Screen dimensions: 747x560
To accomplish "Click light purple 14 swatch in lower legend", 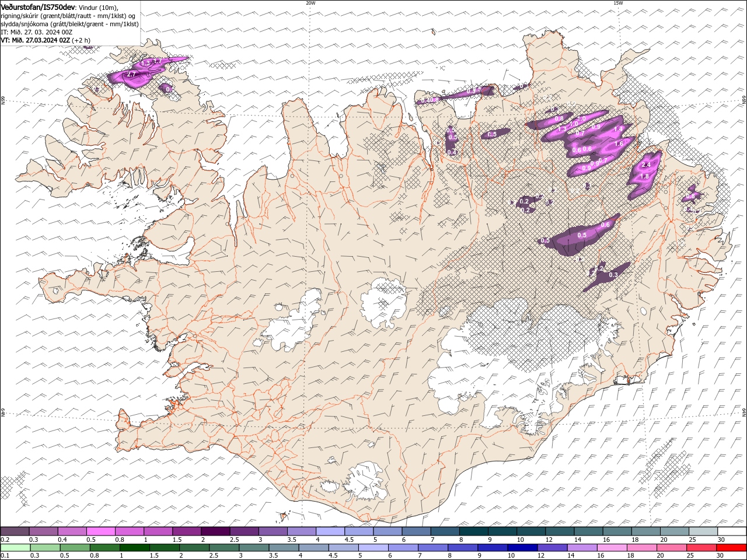I will [x=581, y=548].
